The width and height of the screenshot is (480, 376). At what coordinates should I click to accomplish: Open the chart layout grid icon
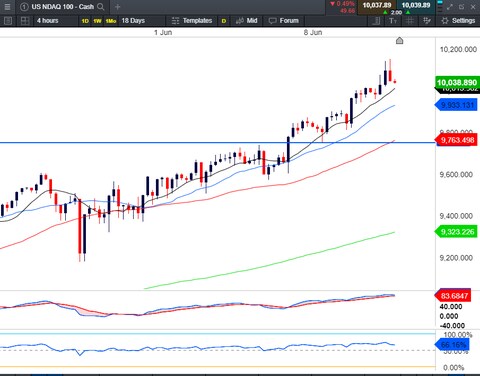tap(25, 21)
